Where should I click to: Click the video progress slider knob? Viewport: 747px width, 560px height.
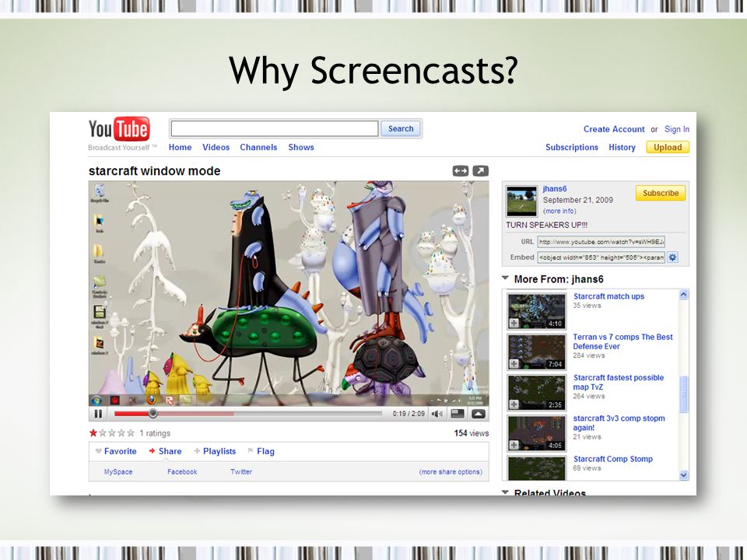[153, 413]
